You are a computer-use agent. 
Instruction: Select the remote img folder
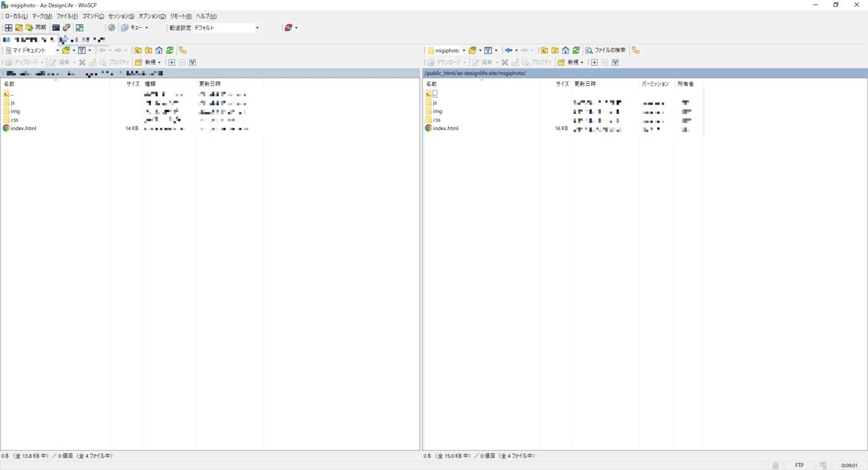point(437,111)
